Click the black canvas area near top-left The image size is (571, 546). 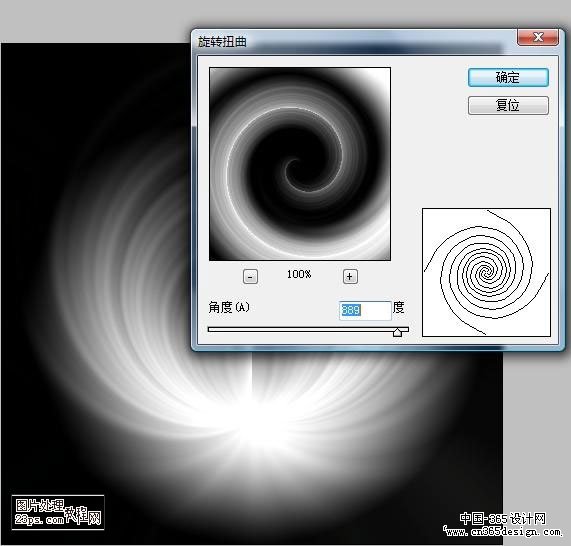click(x=55, y=91)
